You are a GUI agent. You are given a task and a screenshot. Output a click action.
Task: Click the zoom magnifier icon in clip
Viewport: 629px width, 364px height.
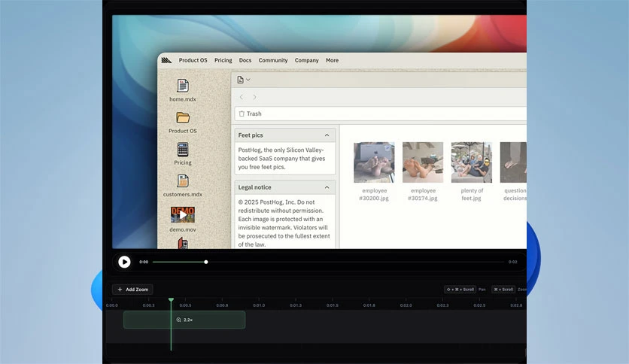point(178,320)
